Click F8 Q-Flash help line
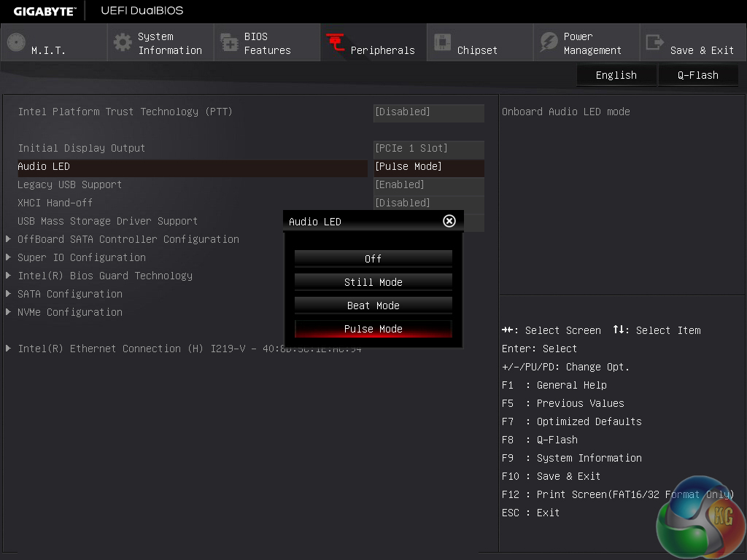Image resolution: width=747 pixels, height=560 pixels. [x=540, y=440]
